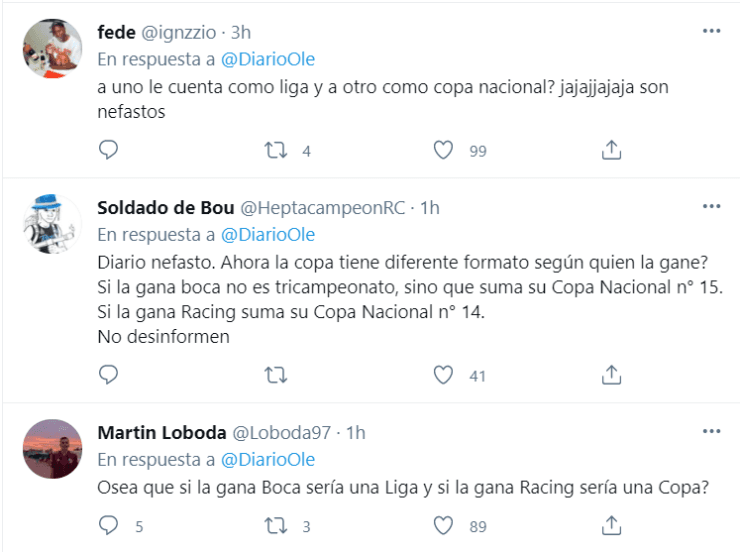740x552 pixels.
Task: Share fede's tweet
Action: (611, 150)
